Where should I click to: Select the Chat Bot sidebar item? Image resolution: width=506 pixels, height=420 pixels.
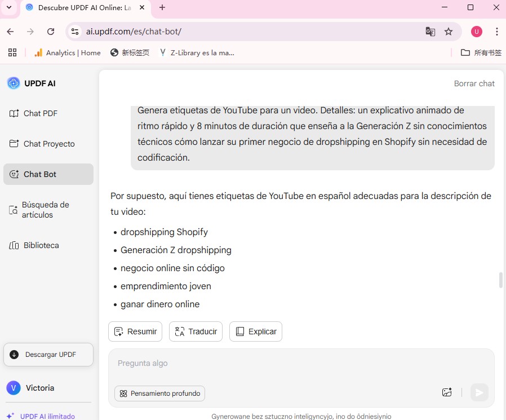pos(48,174)
